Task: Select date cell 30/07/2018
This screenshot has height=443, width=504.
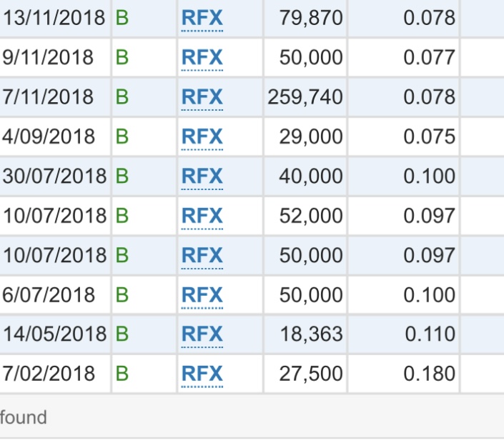Action: 54,176
